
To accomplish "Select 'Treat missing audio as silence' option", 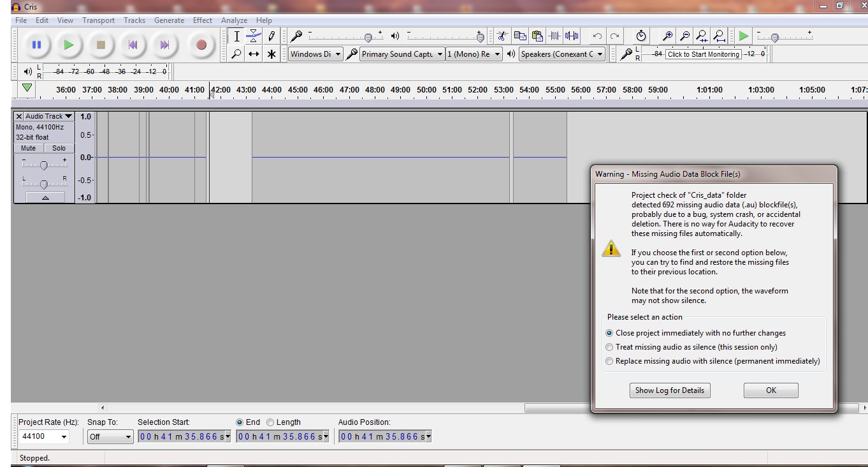I will (x=609, y=347).
